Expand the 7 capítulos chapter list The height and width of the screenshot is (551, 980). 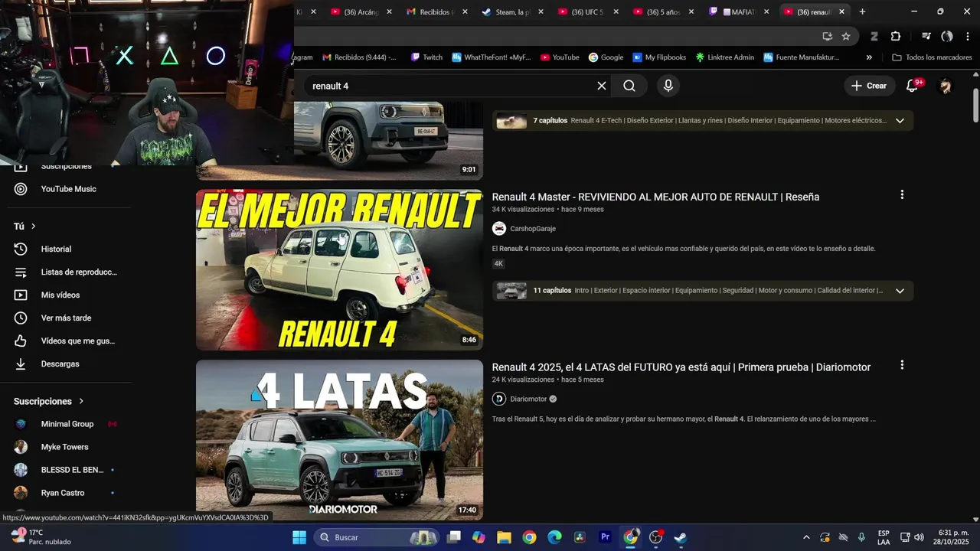pos(900,120)
